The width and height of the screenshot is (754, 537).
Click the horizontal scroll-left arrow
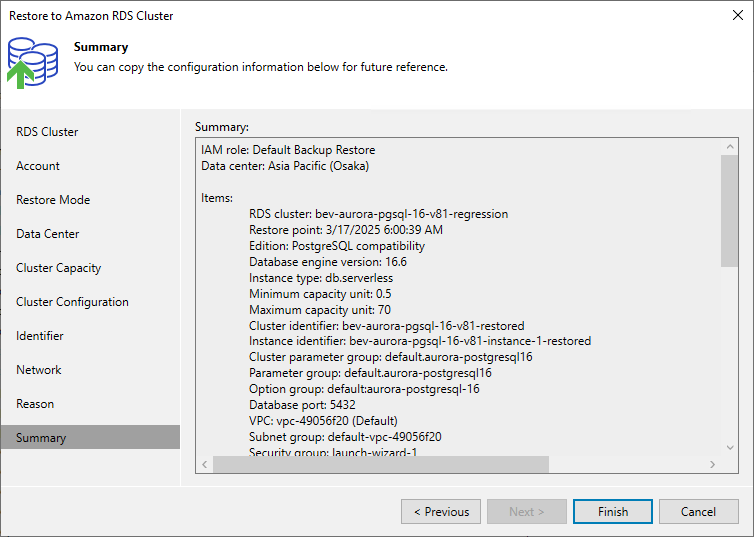pyautogui.click(x=205, y=464)
